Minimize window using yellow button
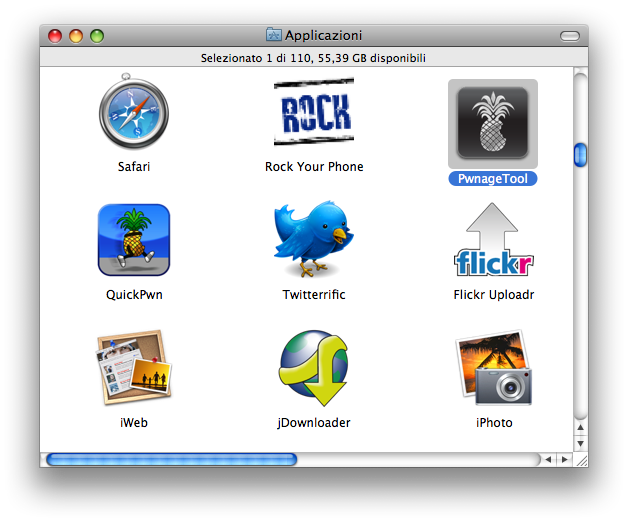The height and width of the screenshot is (522, 628). tap(76, 36)
